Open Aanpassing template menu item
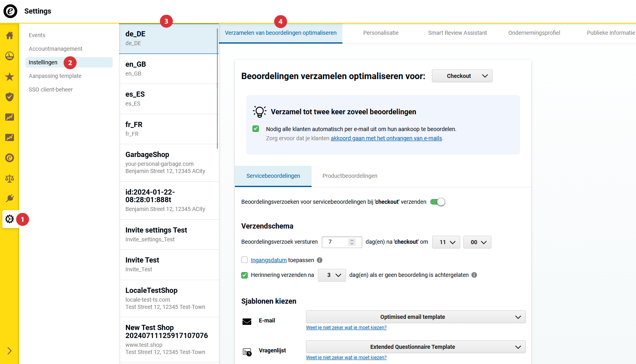This screenshot has height=364, width=636. coord(55,76)
